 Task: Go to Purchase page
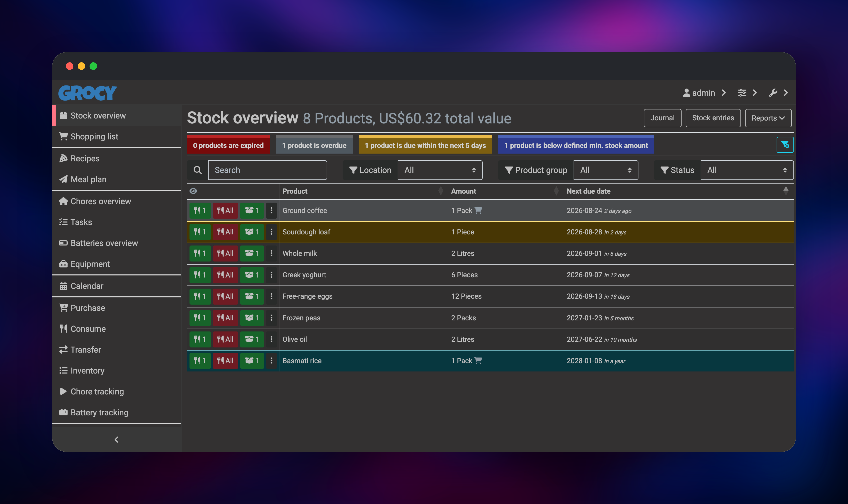(116, 308)
